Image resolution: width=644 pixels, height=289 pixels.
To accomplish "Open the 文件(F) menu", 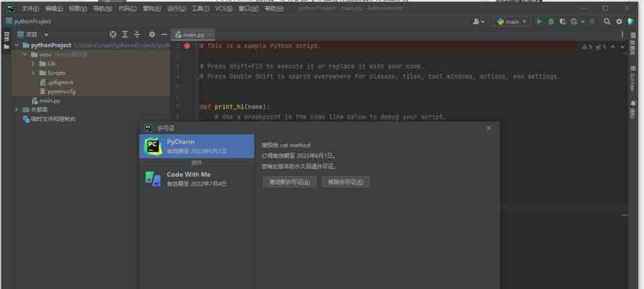I will pos(31,8).
